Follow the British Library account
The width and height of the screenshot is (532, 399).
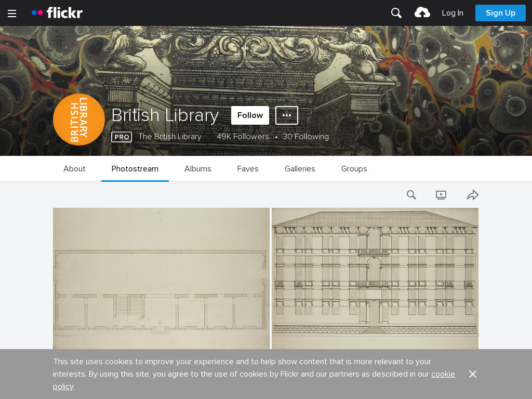[x=250, y=115]
